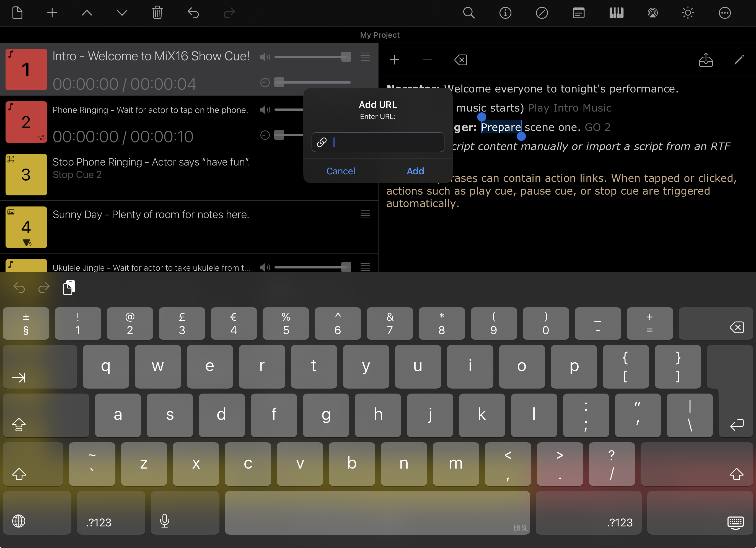Select cue 2 red tile
This screenshot has height=548, width=756.
click(x=26, y=122)
